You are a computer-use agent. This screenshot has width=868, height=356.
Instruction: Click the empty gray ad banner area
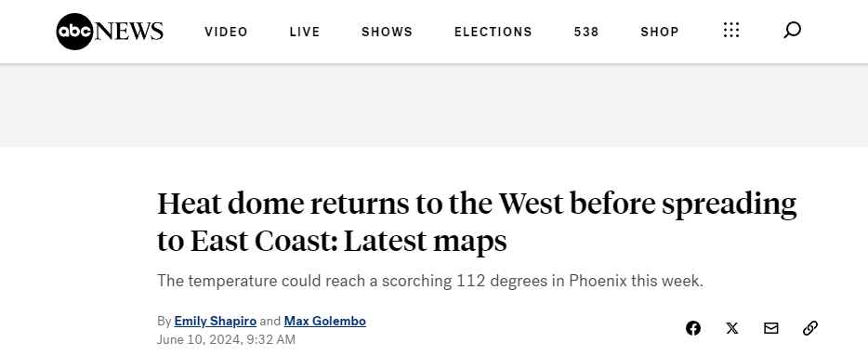(x=434, y=105)
